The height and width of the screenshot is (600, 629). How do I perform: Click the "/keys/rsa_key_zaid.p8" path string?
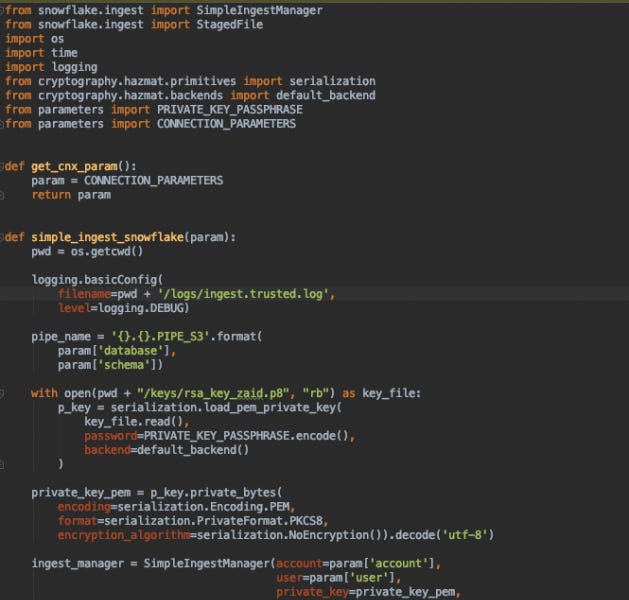coord(213,393)
